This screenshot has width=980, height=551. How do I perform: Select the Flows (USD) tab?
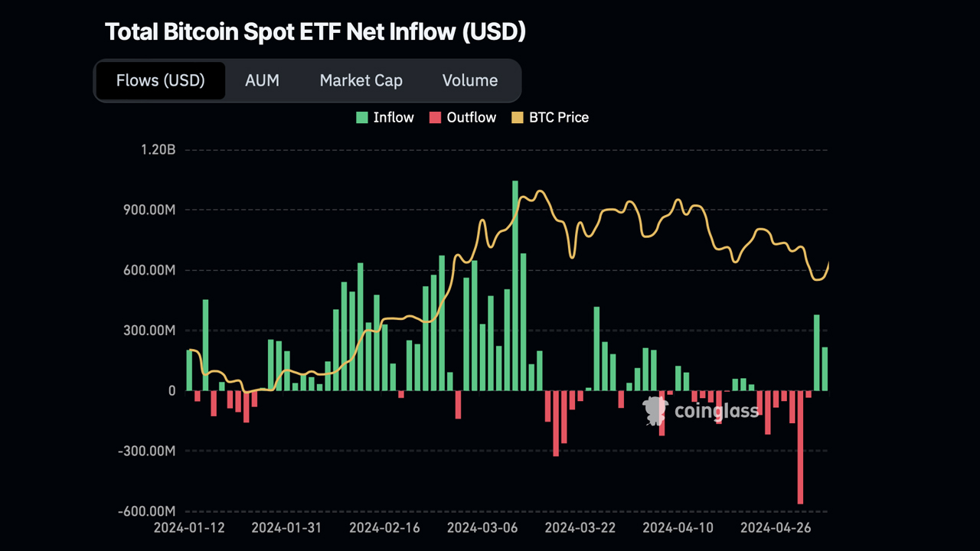click(160, 80)
